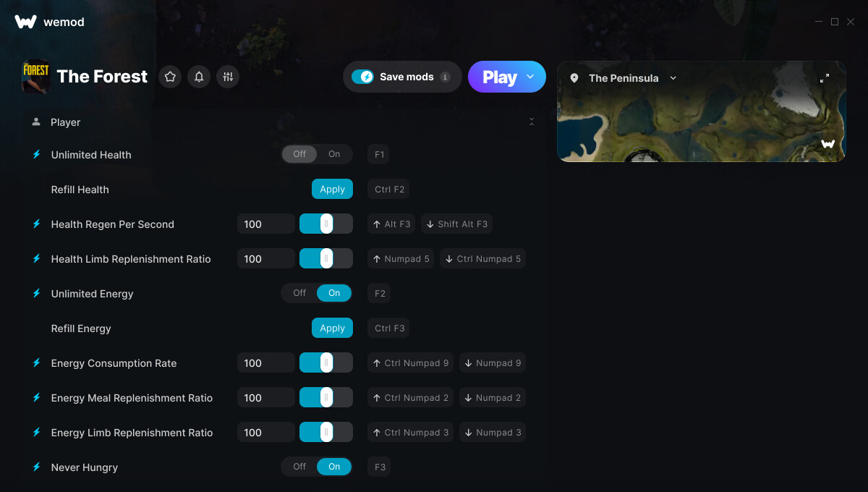
Task: Turn off Never Hungry
Action: (x=299, y=467)
